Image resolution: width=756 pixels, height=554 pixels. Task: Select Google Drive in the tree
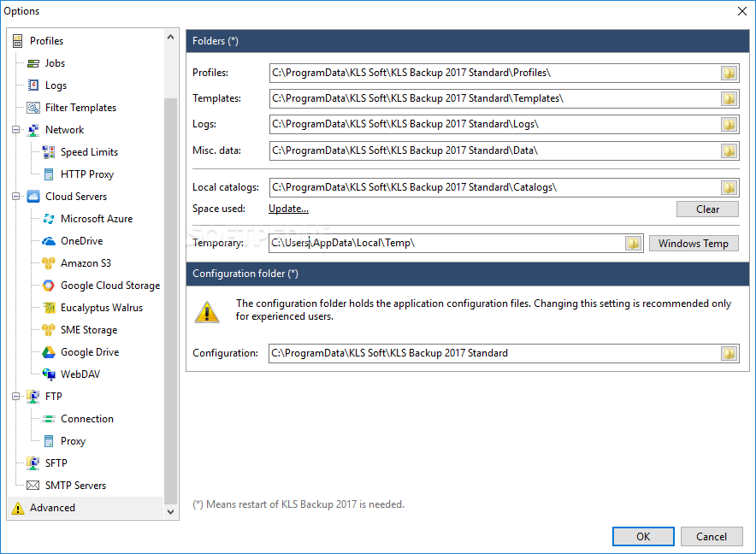click(x=90, y=352)
